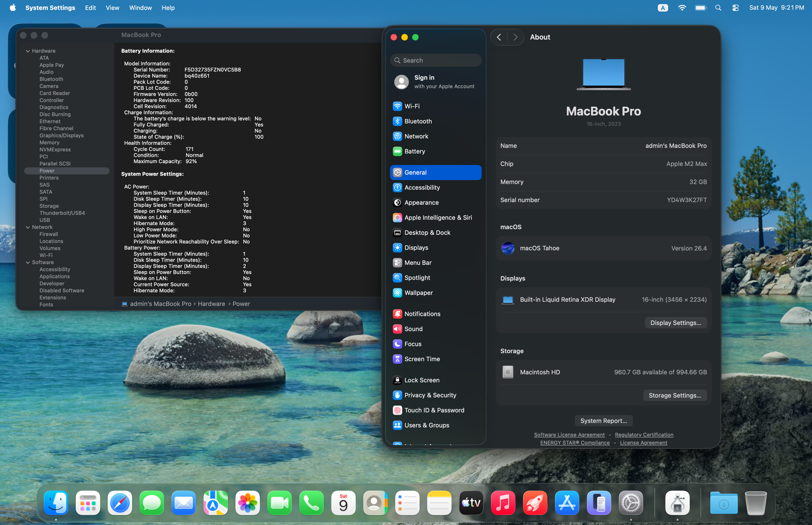Open Screen Time settings
Image resolution: width=812 pixels, height=525 pixels.
(436, 359)
